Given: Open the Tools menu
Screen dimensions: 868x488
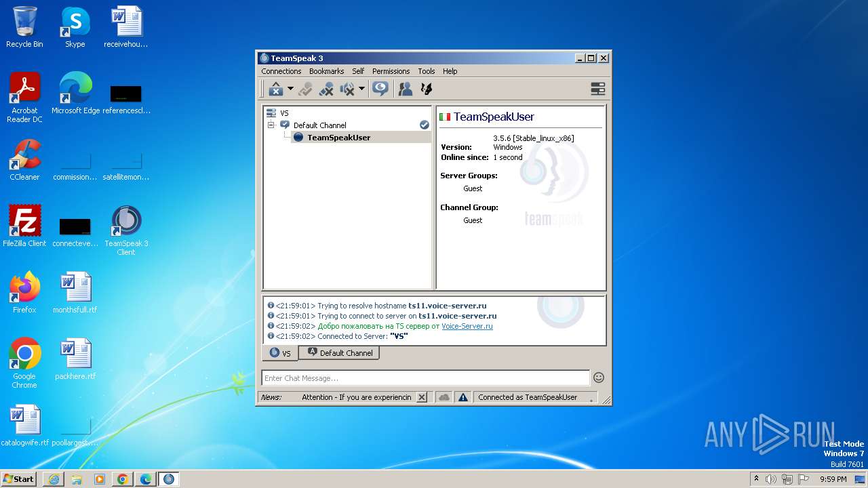Looking at the screenshot, I should (x=427, y=71).
